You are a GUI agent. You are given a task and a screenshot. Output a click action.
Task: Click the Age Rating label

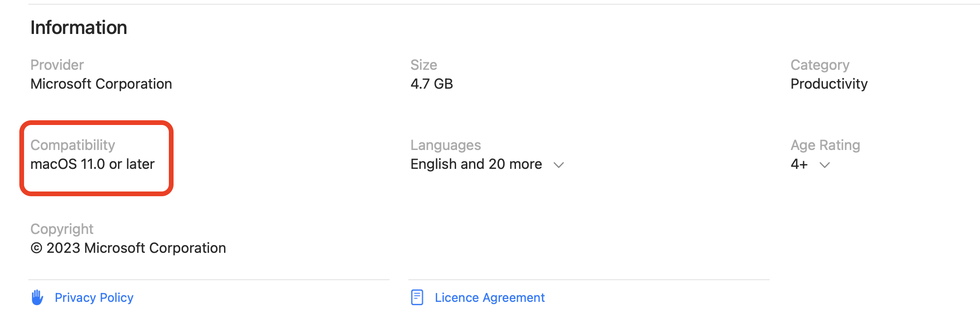click(x=825, y=145)
